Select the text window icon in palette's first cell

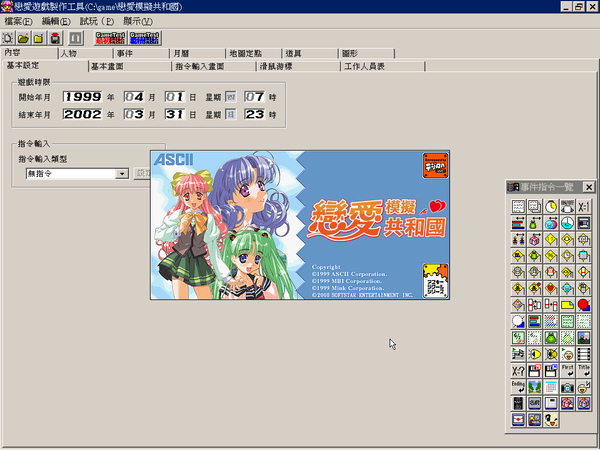point(518,207)
